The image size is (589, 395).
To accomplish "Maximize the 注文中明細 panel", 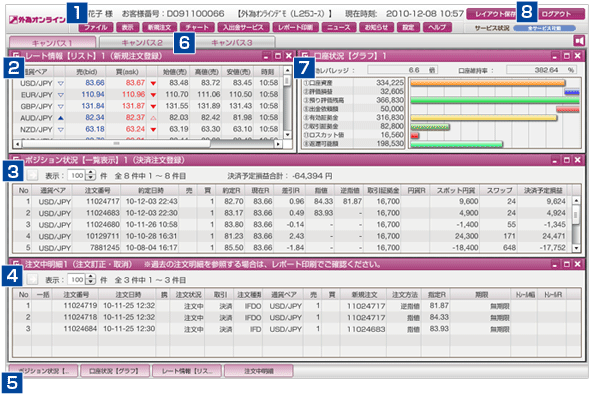I will 566,264.
